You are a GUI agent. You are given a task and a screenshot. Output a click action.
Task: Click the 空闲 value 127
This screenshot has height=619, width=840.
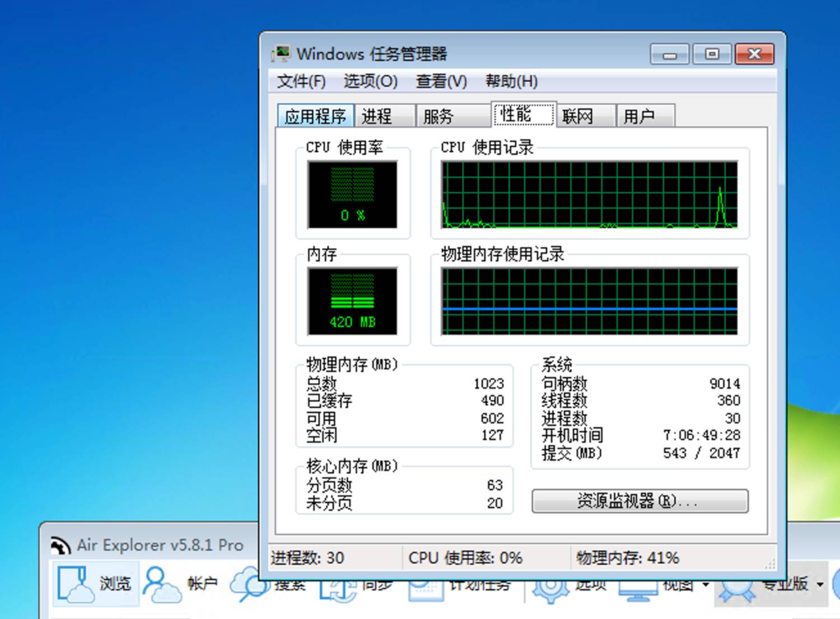(493, 435)
